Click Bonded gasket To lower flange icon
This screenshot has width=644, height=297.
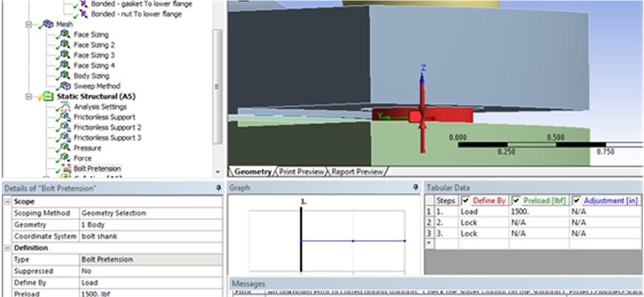pyautogui.click(x=83, y=4)
